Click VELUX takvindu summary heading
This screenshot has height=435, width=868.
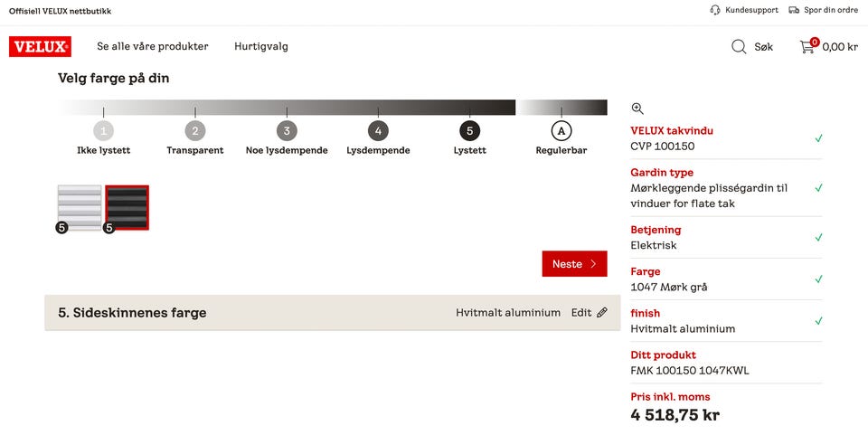(672, 131)
